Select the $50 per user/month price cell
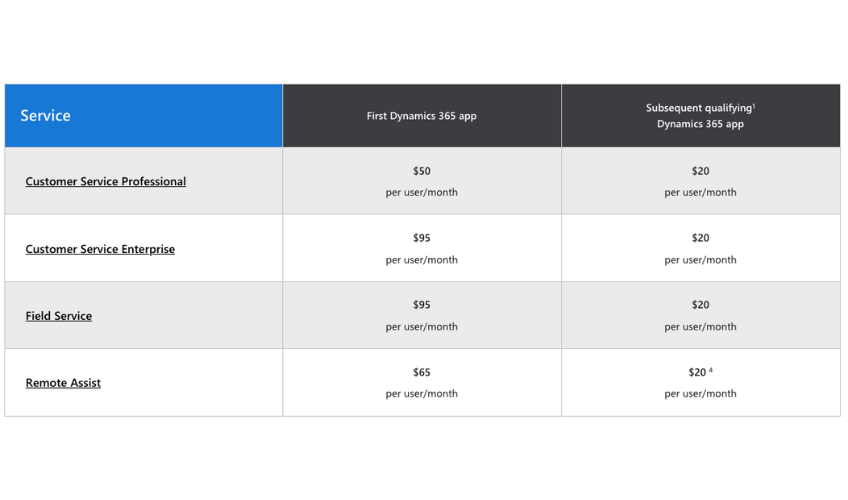This screenshot has height=500, width=848. point(421,181)
